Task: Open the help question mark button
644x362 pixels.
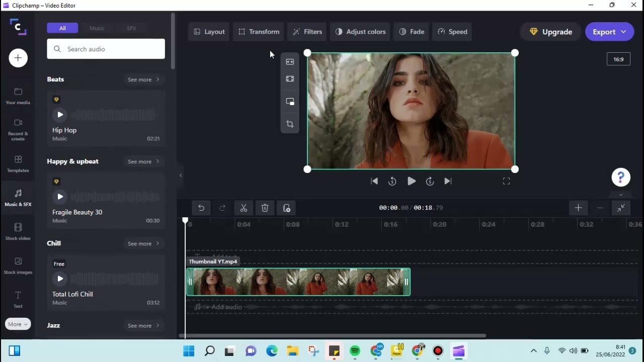Action: coord(621,177)
